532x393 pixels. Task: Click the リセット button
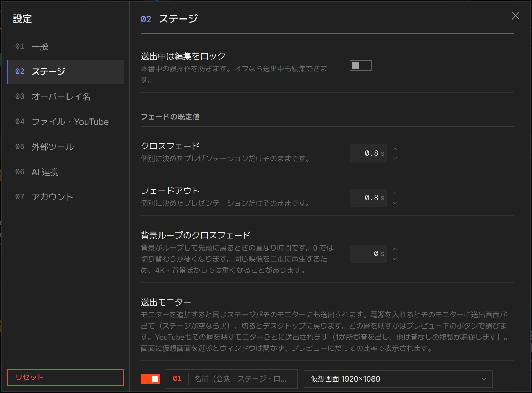[65, 378]
